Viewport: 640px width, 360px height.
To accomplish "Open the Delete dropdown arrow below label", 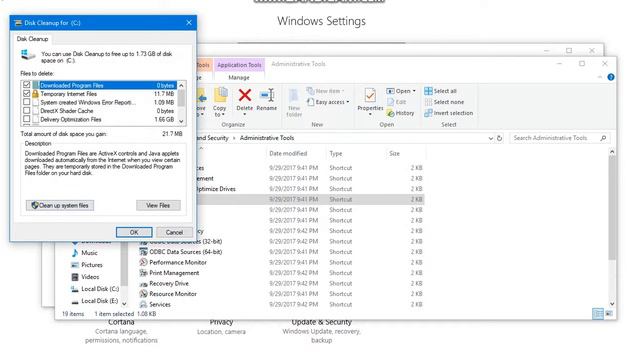I will click(x=244, y=115).
